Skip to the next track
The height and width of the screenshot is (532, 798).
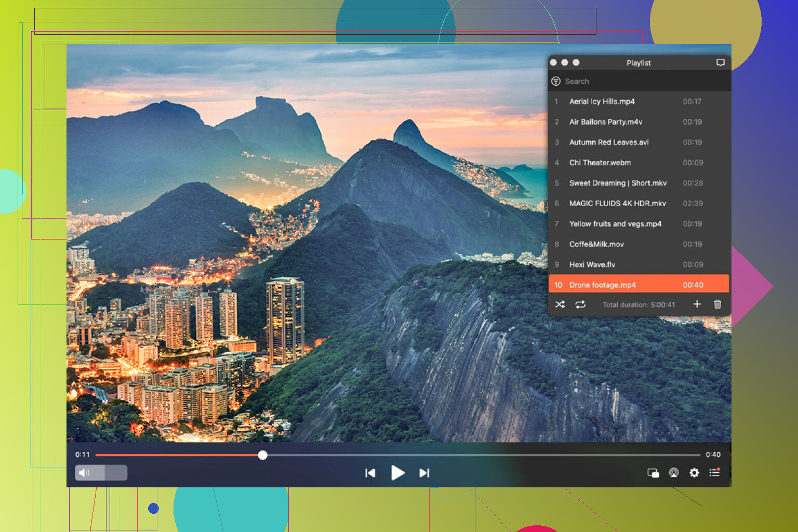point(424,473)
